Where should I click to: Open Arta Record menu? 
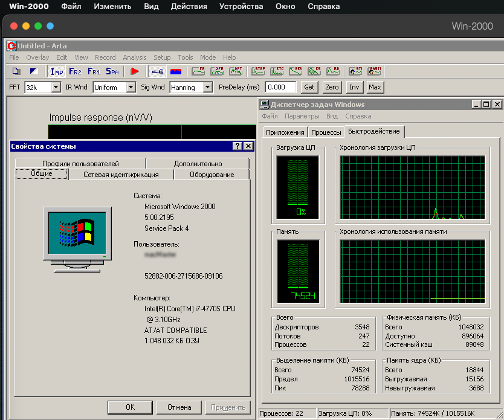(105, 57)
